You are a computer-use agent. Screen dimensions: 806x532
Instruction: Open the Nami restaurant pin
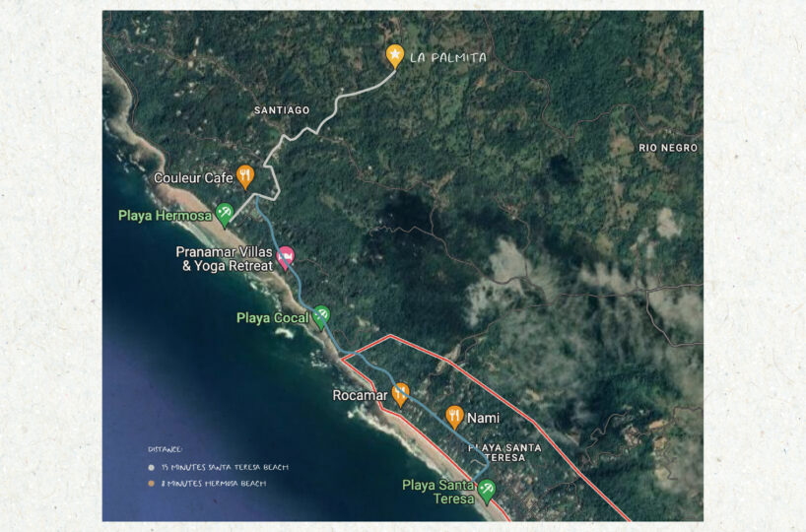[x=454, y=417]
